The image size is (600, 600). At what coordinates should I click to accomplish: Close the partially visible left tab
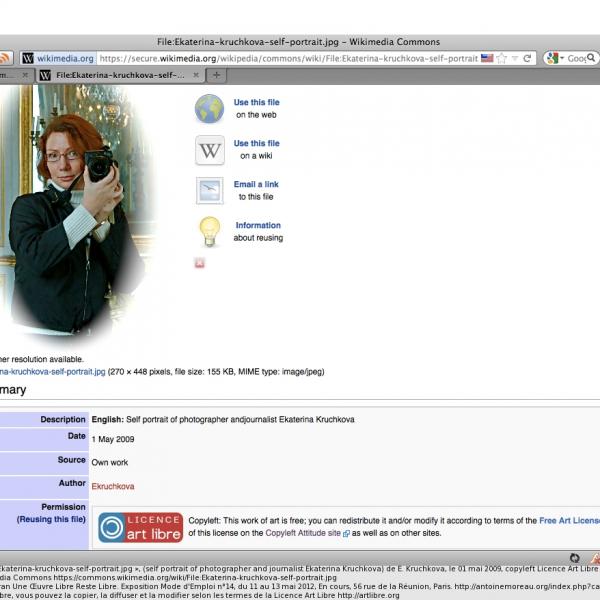[25, 75]
